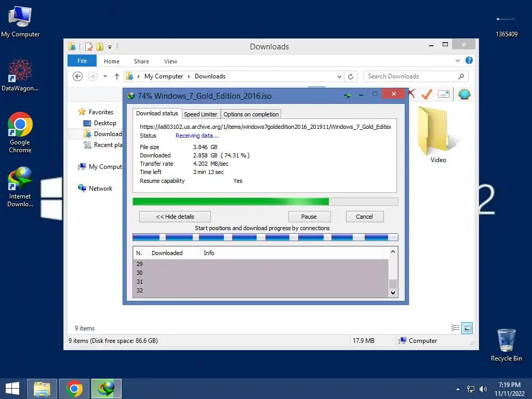The height and width of the screenshot is (399, 532).
Task: Click the Properties quick access icon
Action: click(88, 46)
